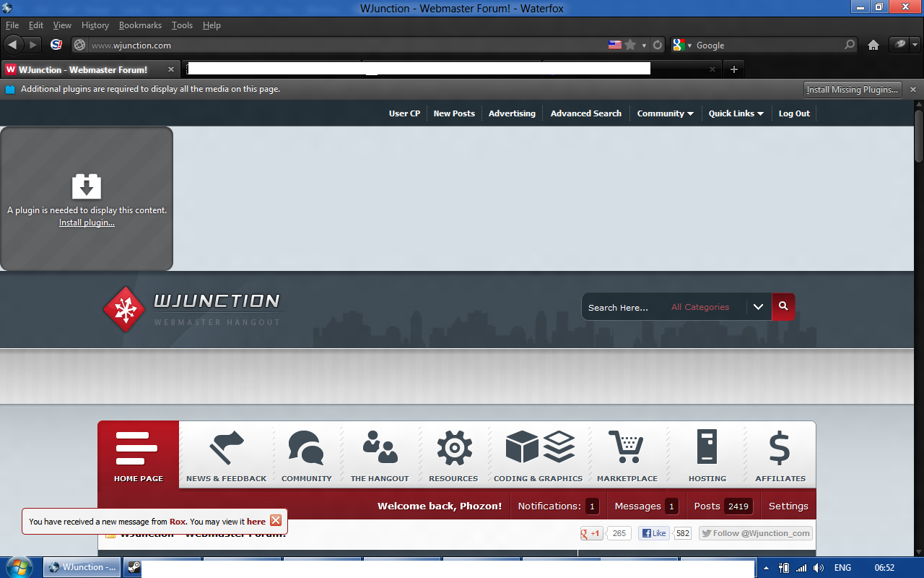The width and height of the screenshot is (924, 578).
Task: Open a new tab with the plus button
Action: pyautogui.click(x=734, y=69)
